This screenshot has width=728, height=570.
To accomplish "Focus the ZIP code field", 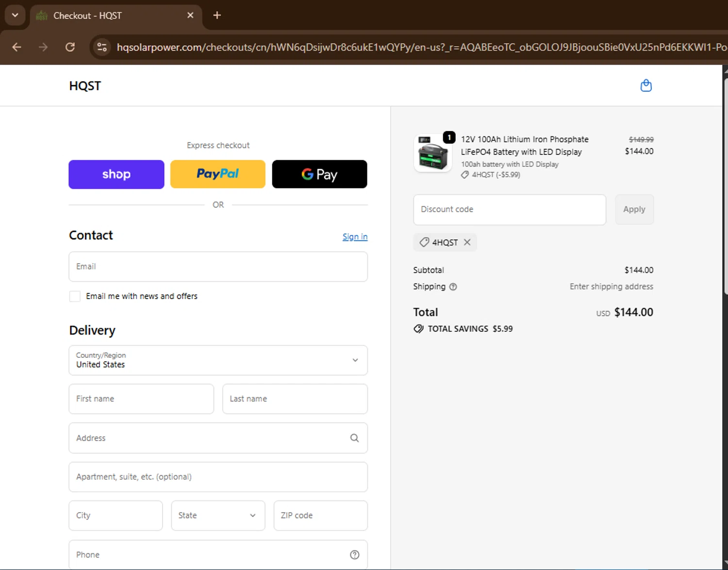I will 320,516.
